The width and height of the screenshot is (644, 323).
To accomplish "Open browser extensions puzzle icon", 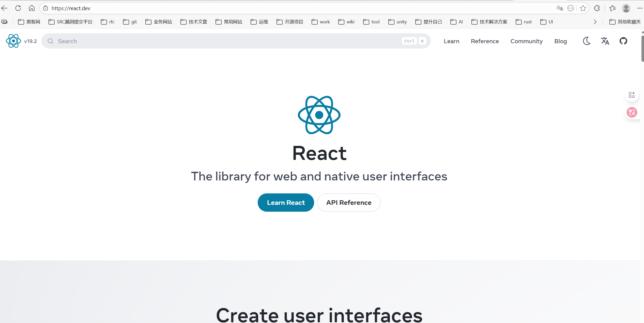I will click(597, 8).
